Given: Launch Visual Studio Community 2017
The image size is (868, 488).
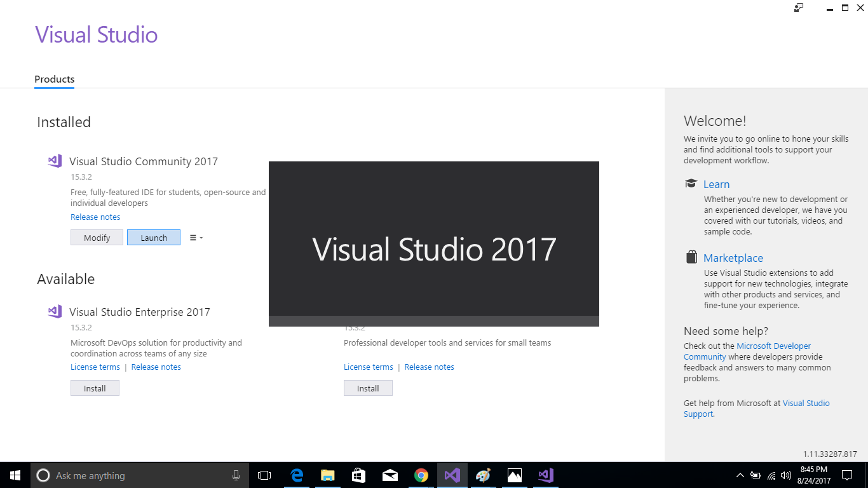Looking at the screenshot, I should (x=153, y=237).
